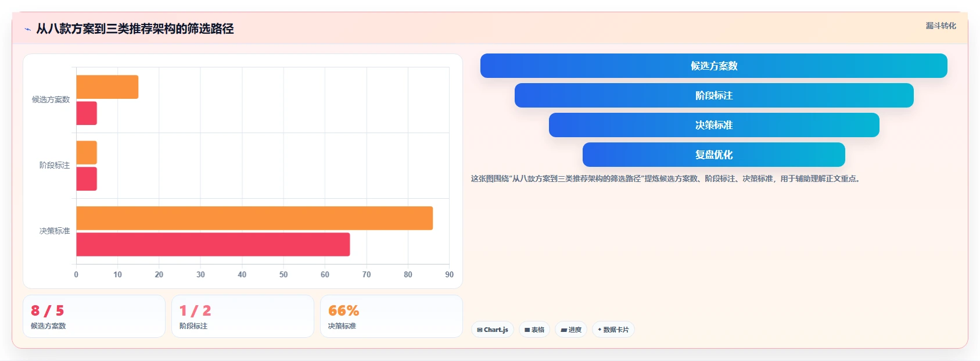Click the 决策标准 axis label in chart
This screenshot has width=980, height=361.
55,231
